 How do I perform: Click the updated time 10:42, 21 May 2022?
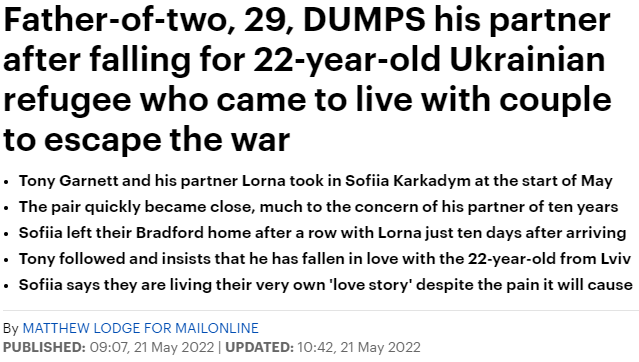[359, 347]
